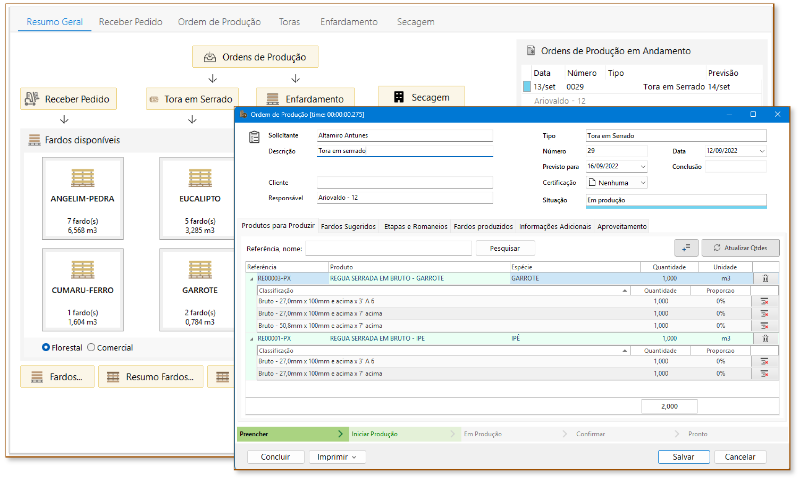Open the CUMARU-FERRO bundle tile
This screenshot has height=478, width=799.
pyautogui.click(x=82, y=292)
